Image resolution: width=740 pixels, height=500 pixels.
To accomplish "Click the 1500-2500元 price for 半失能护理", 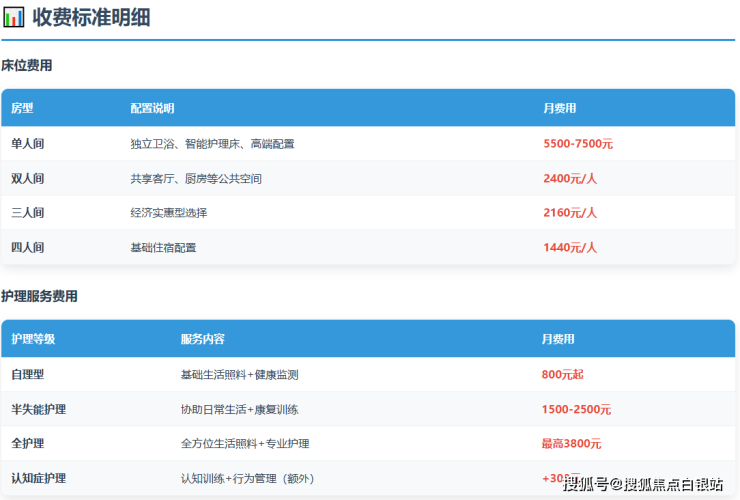I will pos(576,410).
